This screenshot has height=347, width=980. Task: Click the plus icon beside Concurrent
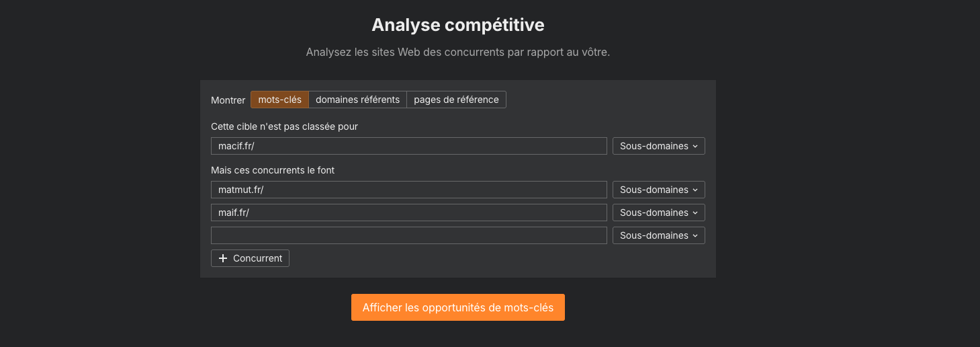pyautogui.click(x=223, y=258)
